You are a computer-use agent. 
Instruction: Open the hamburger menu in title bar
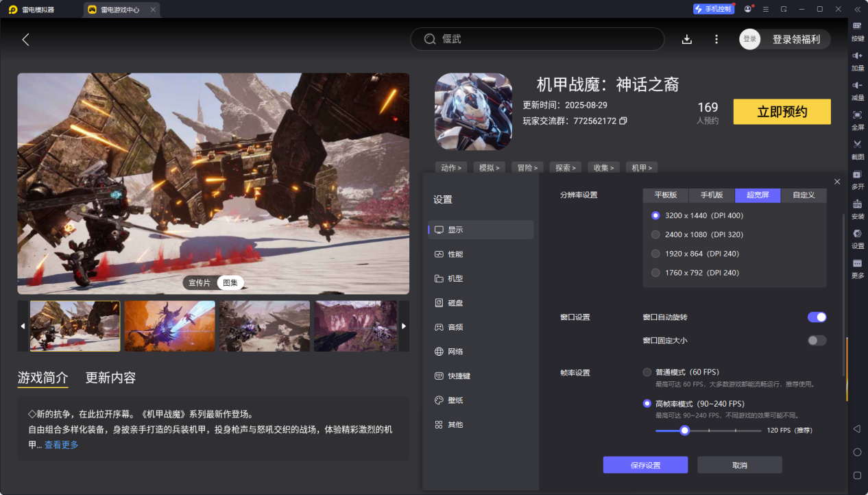coord(766,9)
